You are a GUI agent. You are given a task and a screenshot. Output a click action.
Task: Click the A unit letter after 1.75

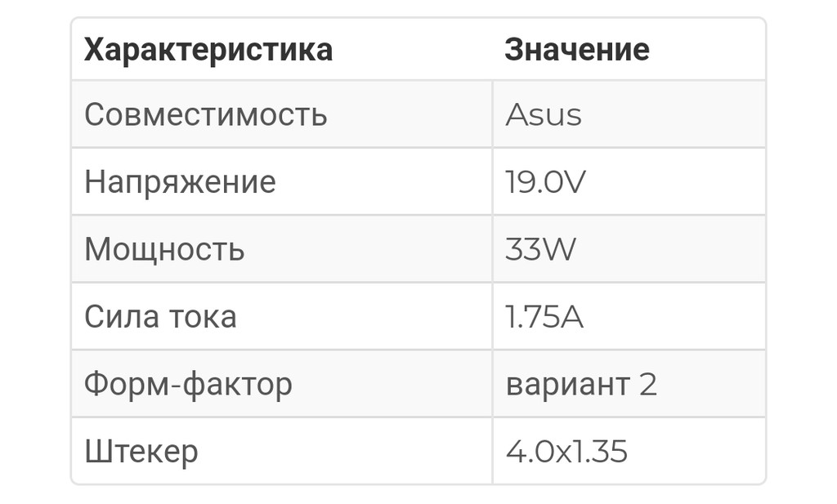571,316
